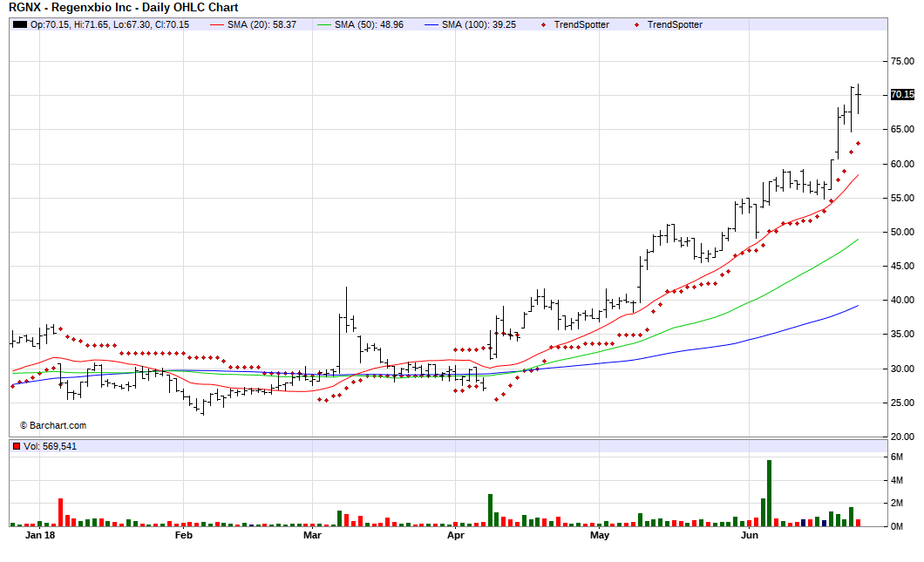This screenshot has height=562, width=924.
Task: Click the 45.00 price axis label
Action: (902, 266)
